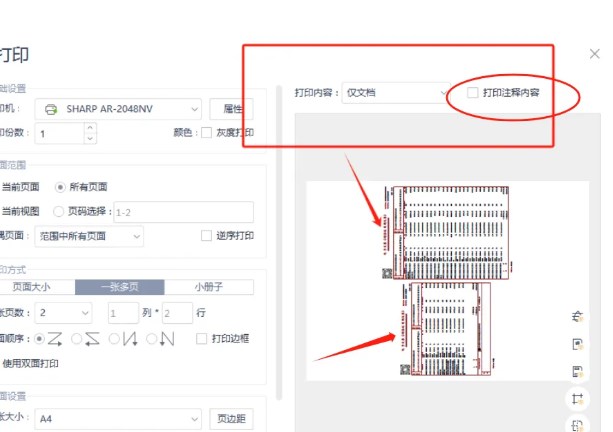Switch to 小册子 tab
613x432 pixels.
tap(209, 287)
